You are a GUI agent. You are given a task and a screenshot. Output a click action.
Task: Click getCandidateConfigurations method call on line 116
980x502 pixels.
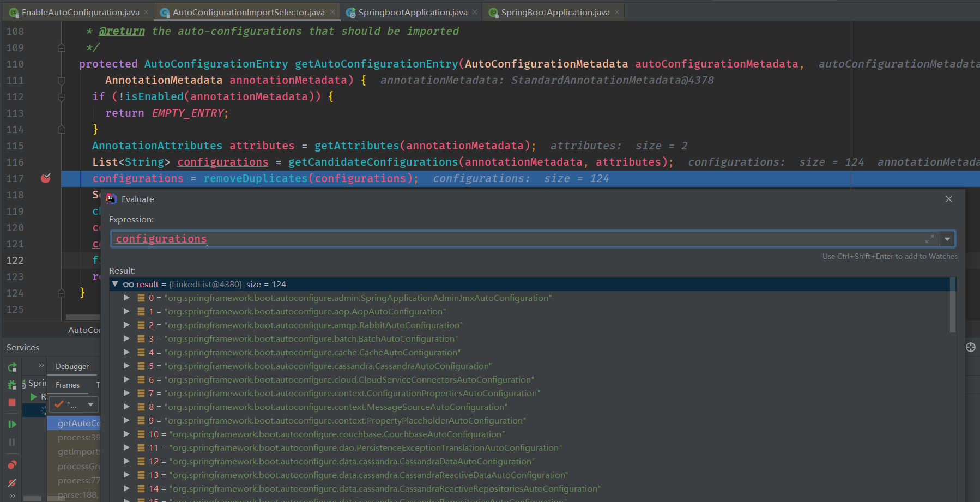tap(373, 162)
